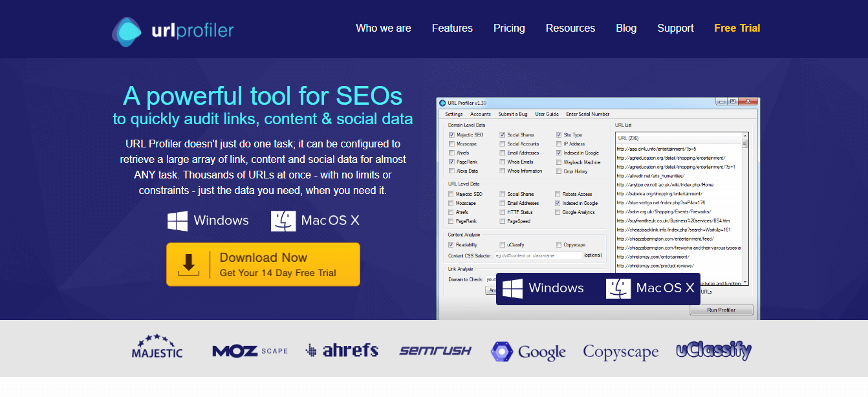Open the Resources nav item
868x397 pixels.
(x=570, y=28)
